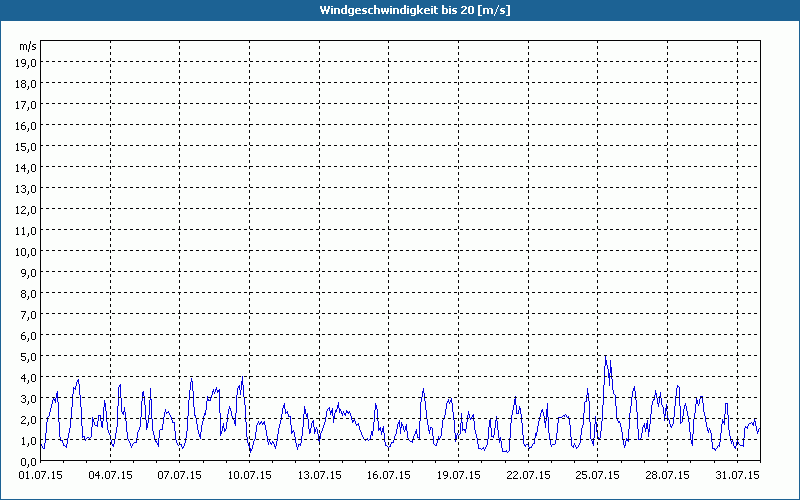Select the date label 28.07.15
The image size is (800, 500).
coord(667,475)
